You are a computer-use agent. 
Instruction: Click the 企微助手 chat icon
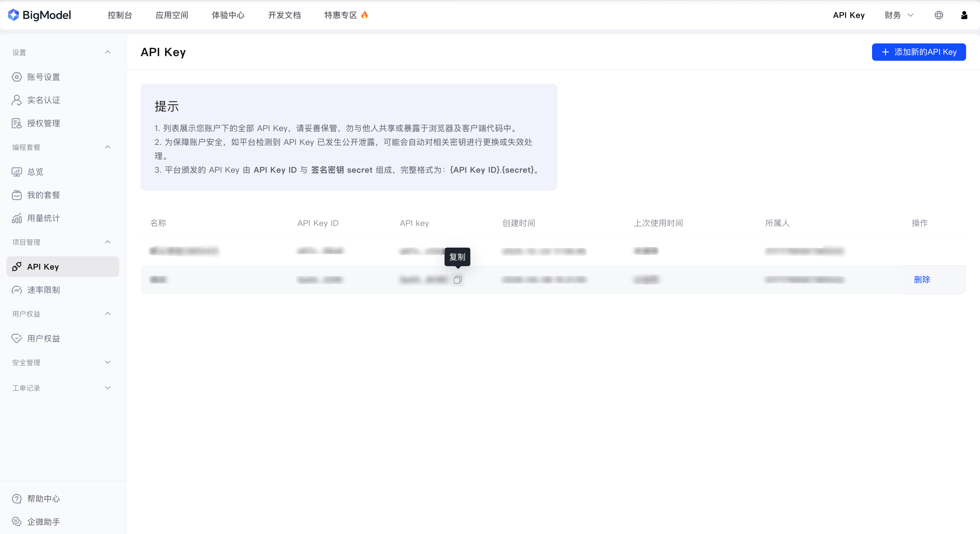tap(16, 522)
